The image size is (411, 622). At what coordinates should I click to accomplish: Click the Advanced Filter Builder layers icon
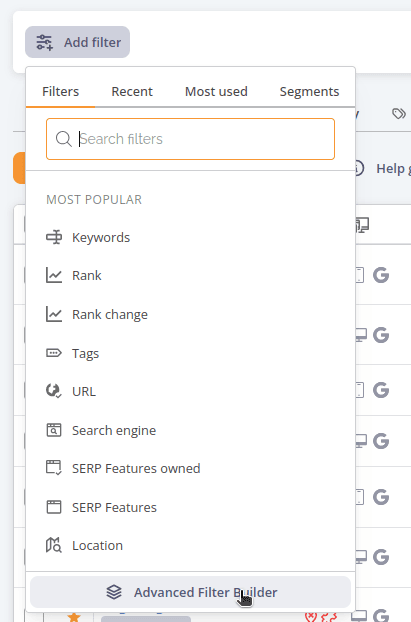114,592
